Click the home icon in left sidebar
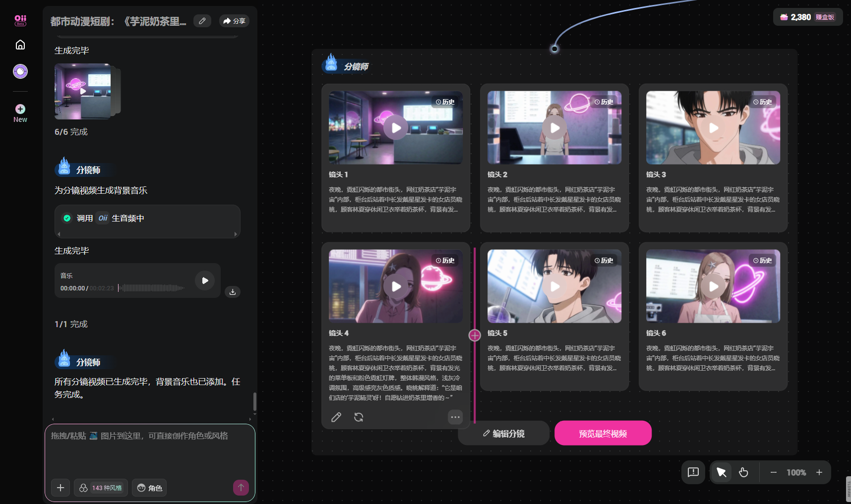851x504 pixels. point(20,45)
